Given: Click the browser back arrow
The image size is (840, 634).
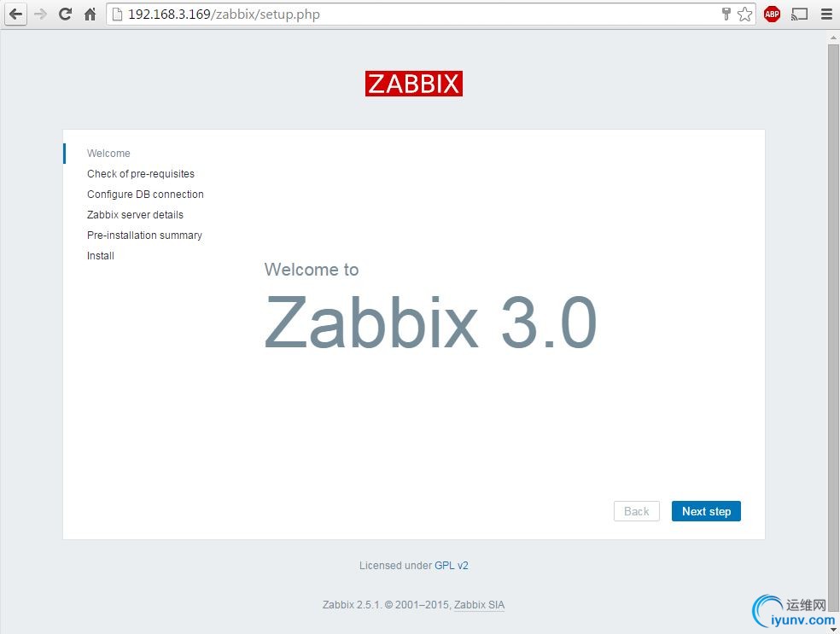Looking at the screenshot, I should point(15,15).
